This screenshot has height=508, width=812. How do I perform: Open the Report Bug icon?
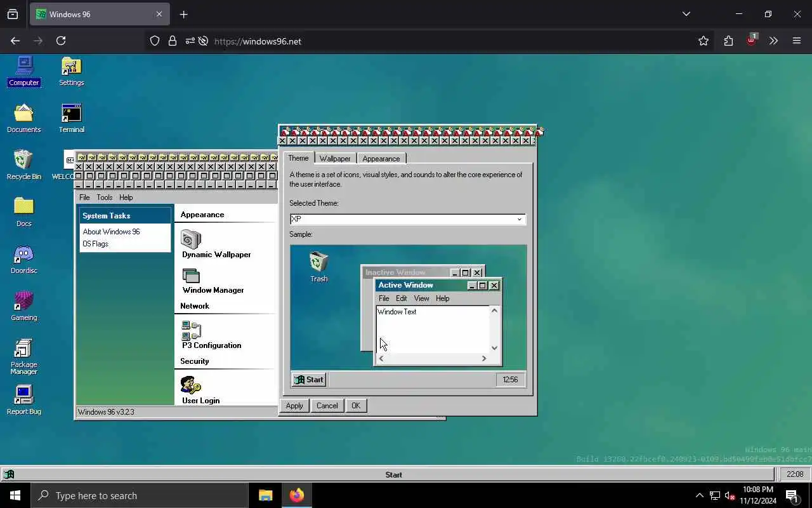tap(24, 400)
